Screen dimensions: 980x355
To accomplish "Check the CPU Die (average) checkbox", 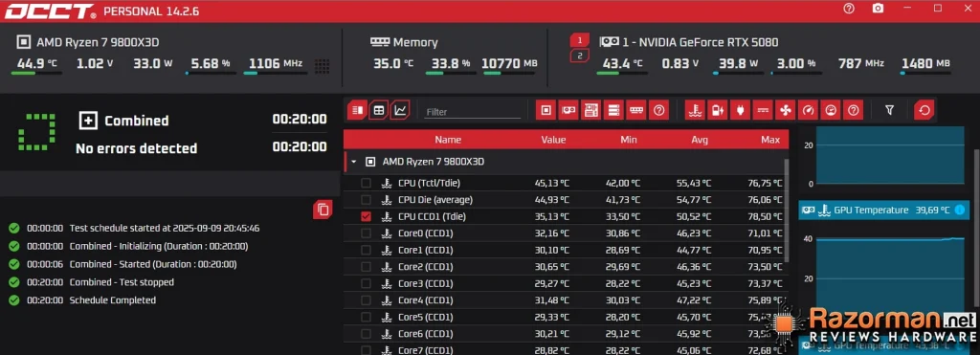I will pos(367,199).
